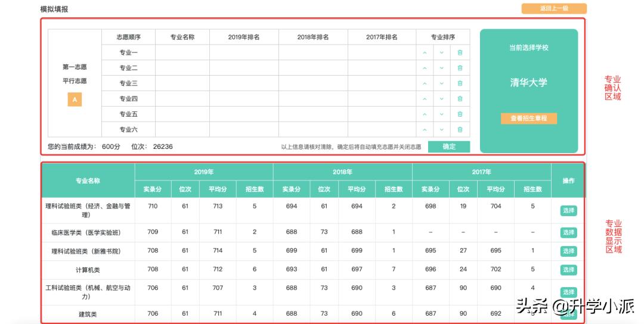The height and width of the screenshot is (324, 644).
Task: Choose 工科试验班类（机械、航空与动力） via 选择
Action: (x=568, y=292)
